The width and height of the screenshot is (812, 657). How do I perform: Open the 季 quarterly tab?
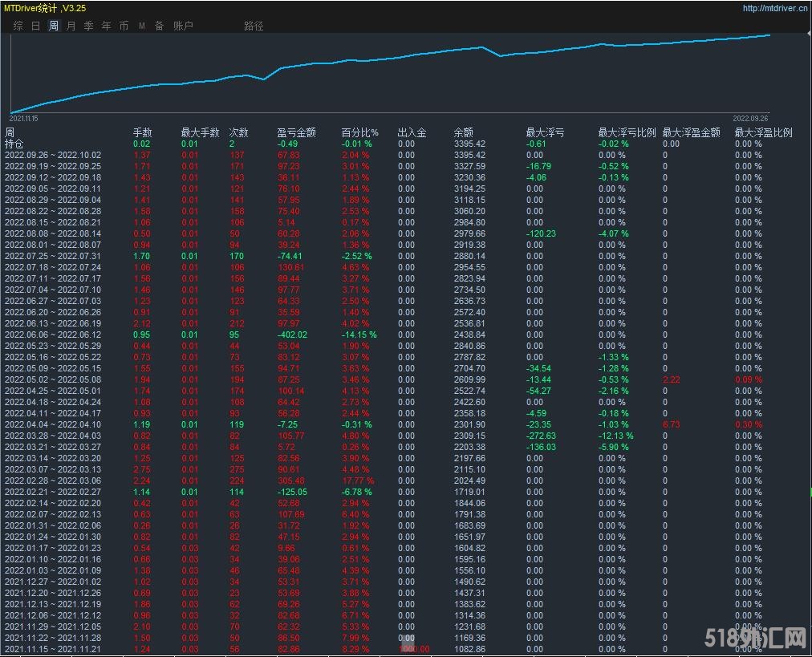click(88, 26)
